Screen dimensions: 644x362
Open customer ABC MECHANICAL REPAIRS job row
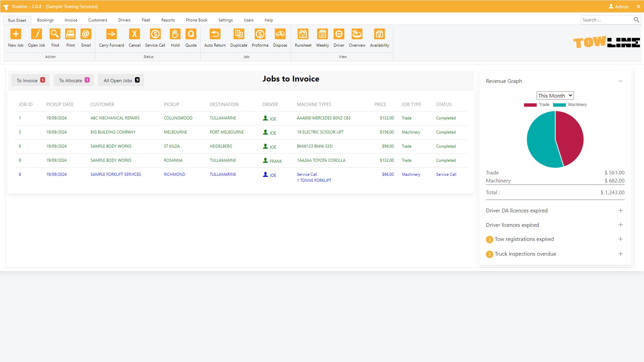(115, 118)
